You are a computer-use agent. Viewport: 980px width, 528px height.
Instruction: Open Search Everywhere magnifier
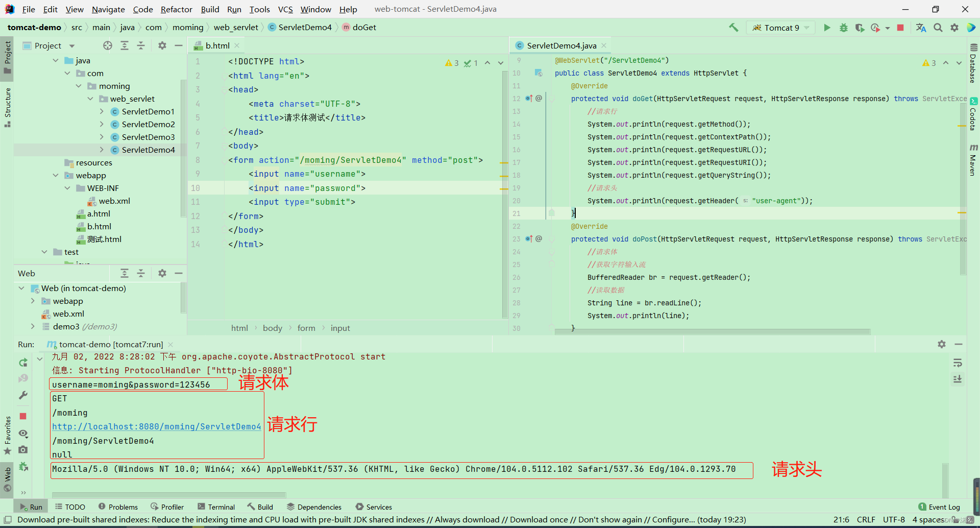point(938,28)
